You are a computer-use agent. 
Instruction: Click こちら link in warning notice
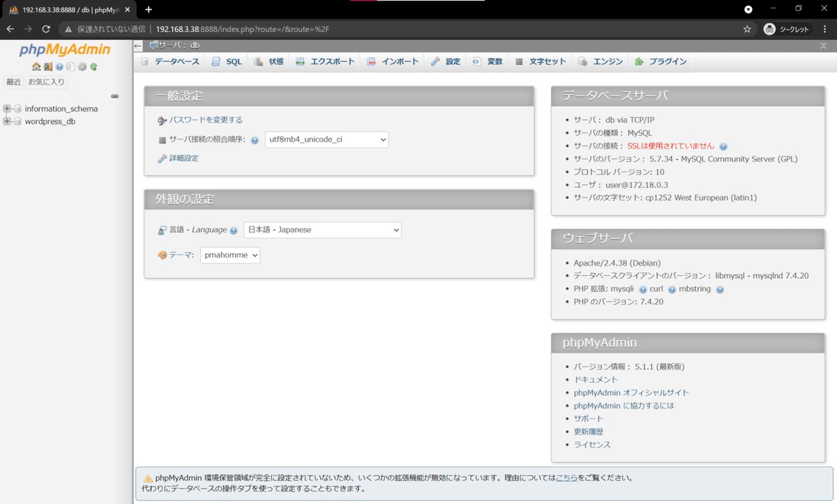[566, 478]
